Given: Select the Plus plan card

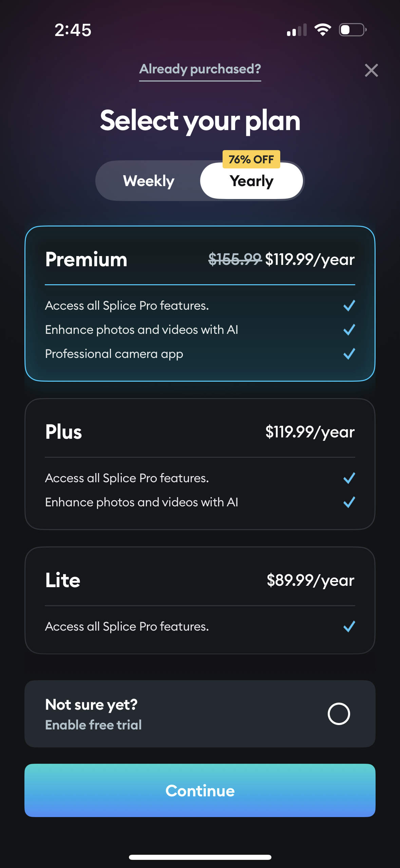Looking at the screenshot, I should click(200, 464).
